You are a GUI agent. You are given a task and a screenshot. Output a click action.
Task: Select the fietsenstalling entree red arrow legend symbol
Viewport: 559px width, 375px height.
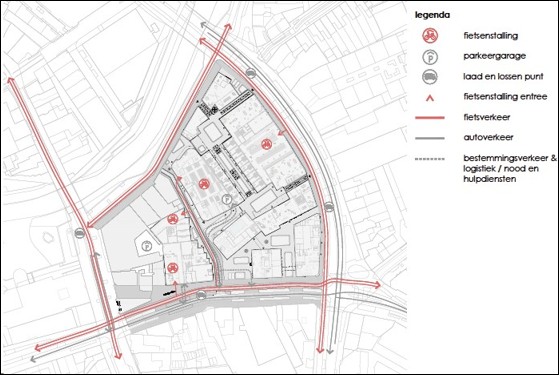pyautogui.click(x=430, y=98)
